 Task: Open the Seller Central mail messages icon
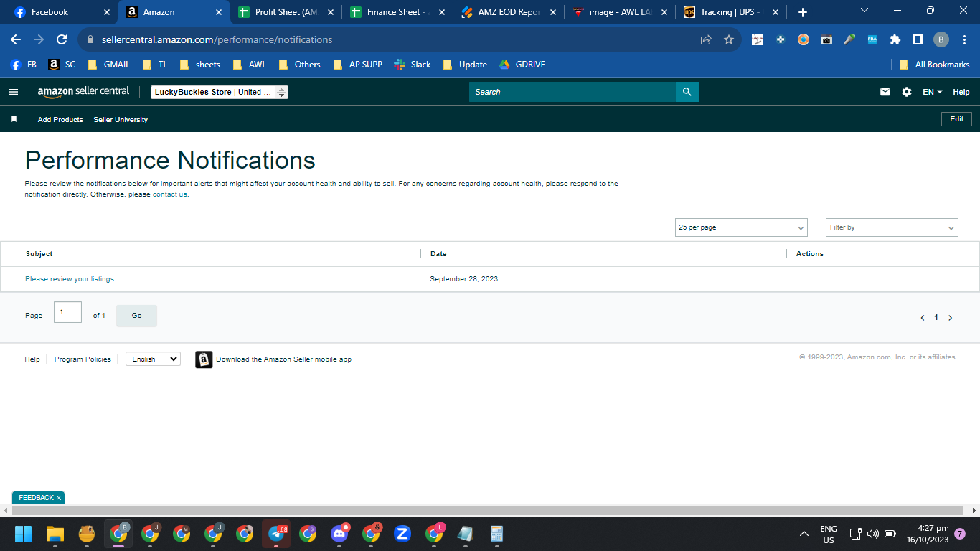click(x=885, y=92)
